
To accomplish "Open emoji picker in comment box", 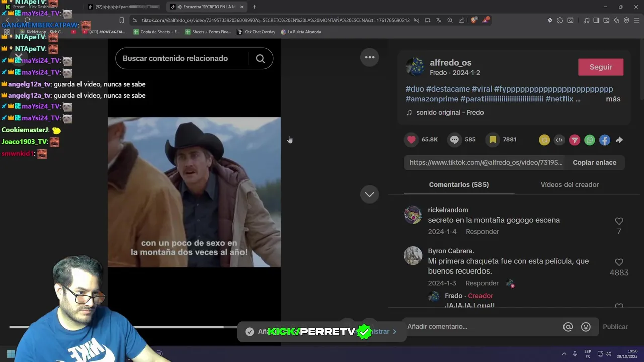I will (x=586, y=327).
